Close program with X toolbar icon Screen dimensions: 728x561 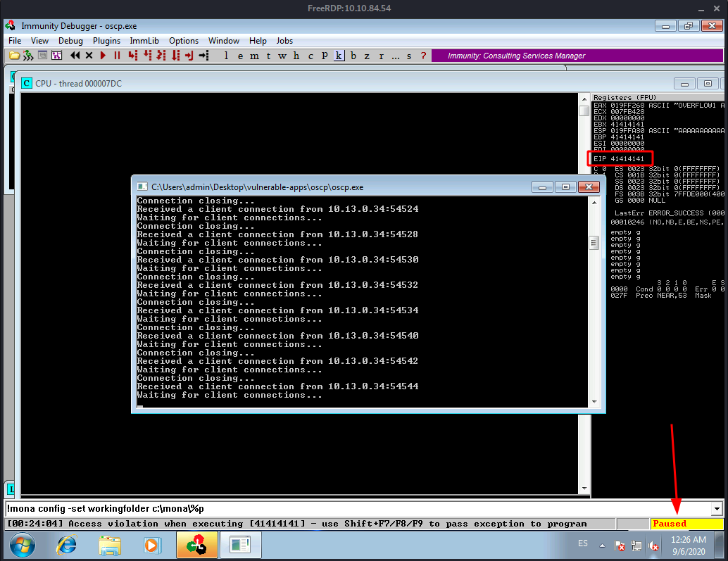tap(89, 56)
